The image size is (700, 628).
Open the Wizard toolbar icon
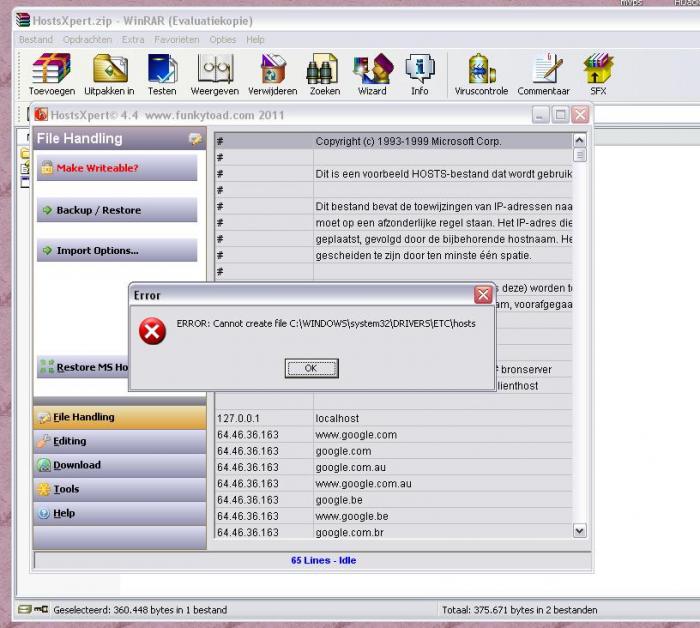372,68
